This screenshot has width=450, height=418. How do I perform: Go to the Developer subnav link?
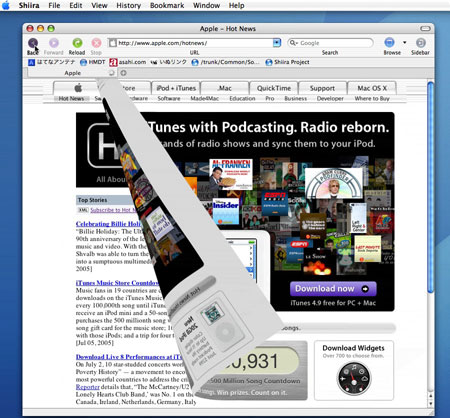(330, 98)
